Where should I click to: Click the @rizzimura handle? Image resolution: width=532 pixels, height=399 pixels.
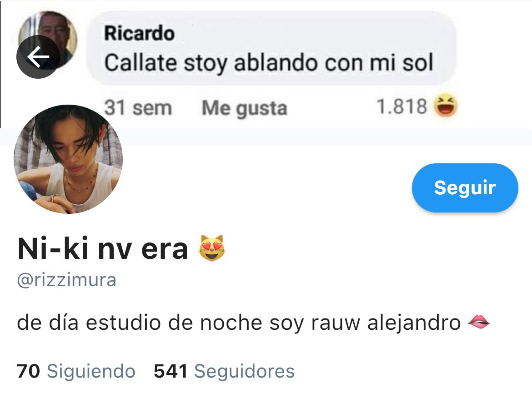66,280
